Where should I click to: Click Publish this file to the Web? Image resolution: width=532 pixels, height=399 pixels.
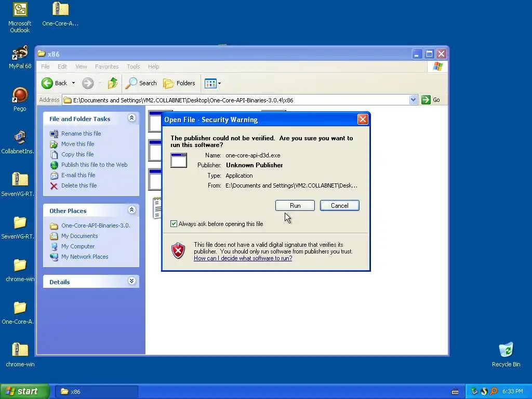tap(95, 165)
